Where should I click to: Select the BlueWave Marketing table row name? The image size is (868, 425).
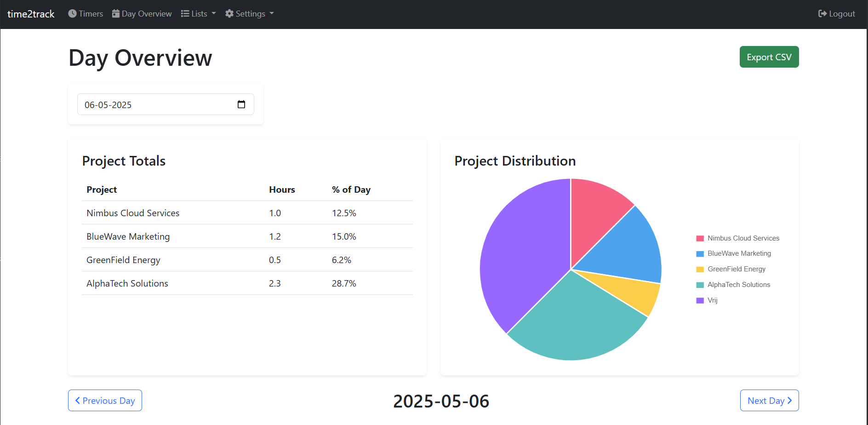click(128, 236)
